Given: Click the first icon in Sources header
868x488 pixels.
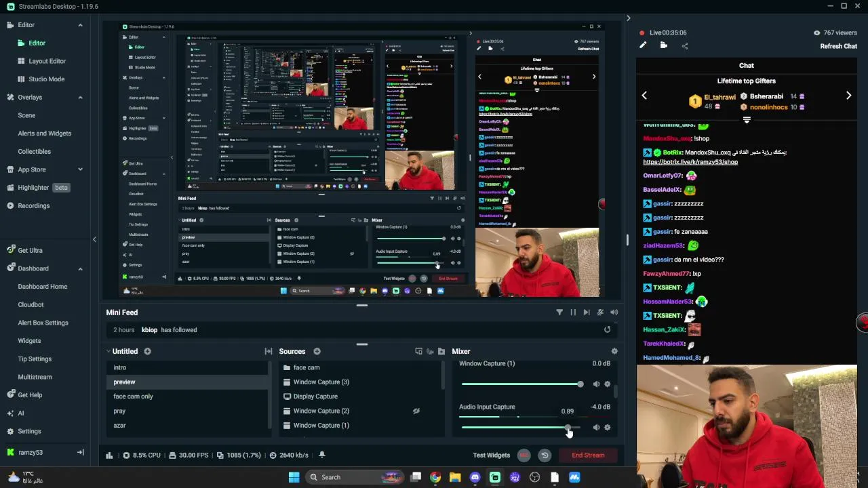Looking at the screenshot, I should point(418,351).
